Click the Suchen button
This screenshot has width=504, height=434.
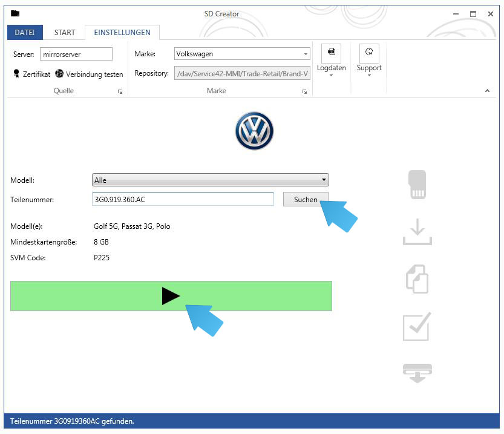point(306,199)
